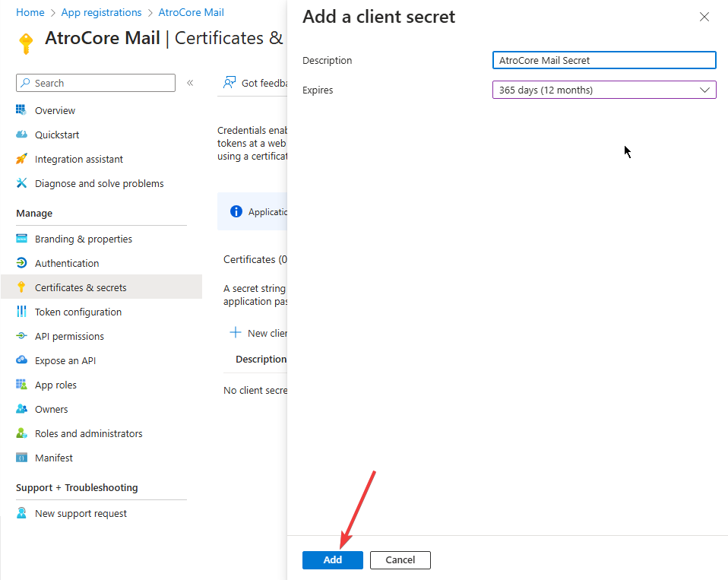Select Authentication in the Manage menu
Image resolution: width=728 pixels, height=580 pixels.
coord(67,263)
